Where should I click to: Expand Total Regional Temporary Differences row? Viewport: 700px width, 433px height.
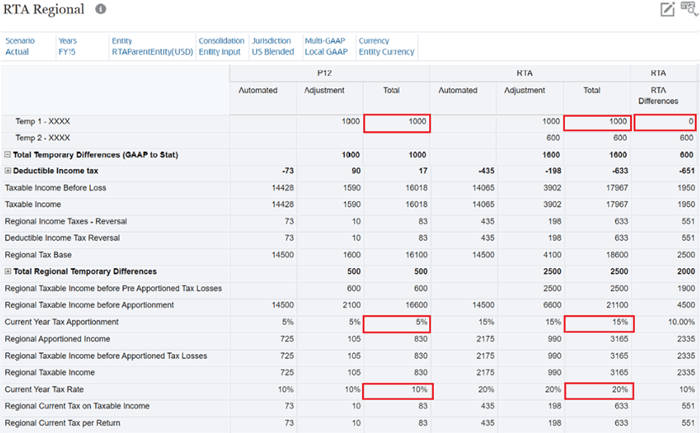click(8, 271)
